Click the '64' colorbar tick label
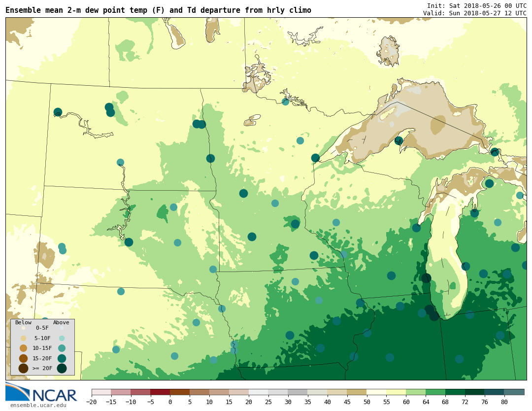Screen dimensions: 532x411 426,402
